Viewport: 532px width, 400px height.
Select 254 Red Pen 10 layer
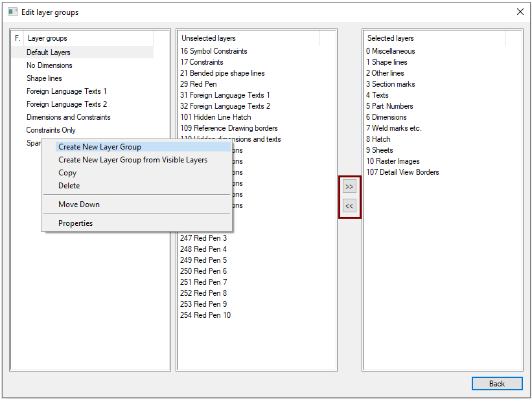point(205,315)
